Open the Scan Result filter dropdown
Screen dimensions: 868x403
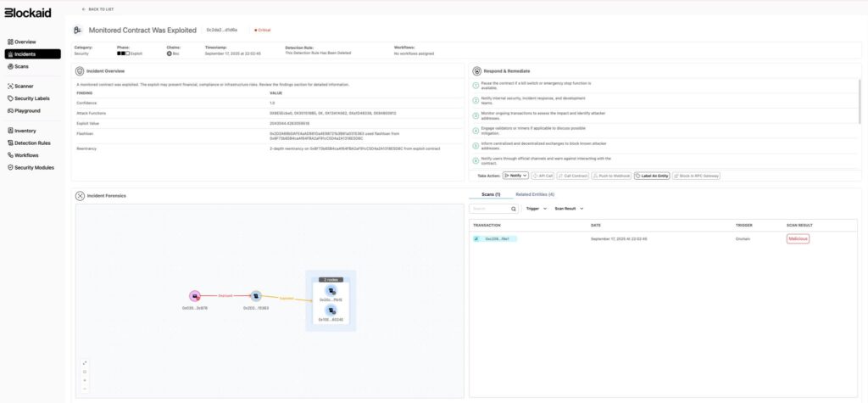pos(569,209)
